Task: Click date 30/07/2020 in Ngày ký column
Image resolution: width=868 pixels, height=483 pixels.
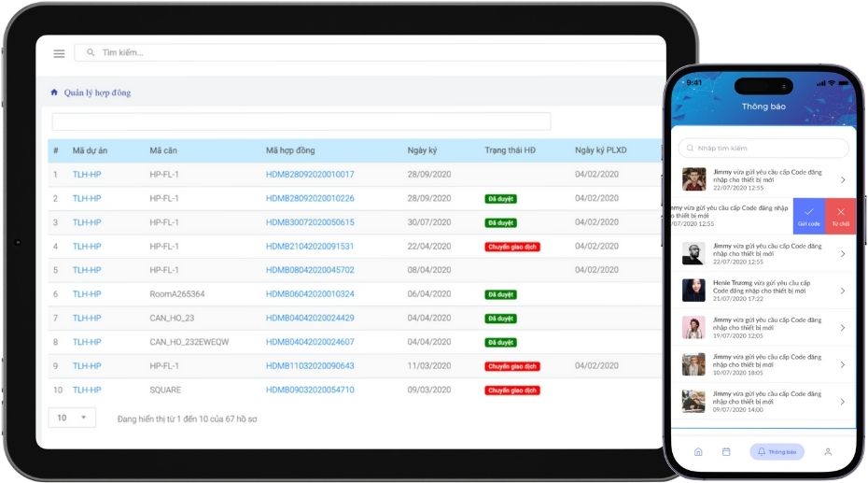Action: pyautogui.click(x=429, y=222)
